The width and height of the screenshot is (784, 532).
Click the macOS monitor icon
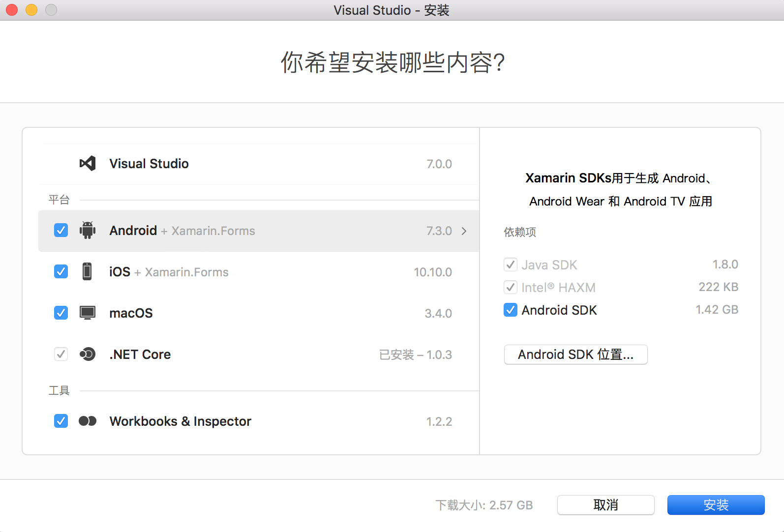(x=88, y=313)
